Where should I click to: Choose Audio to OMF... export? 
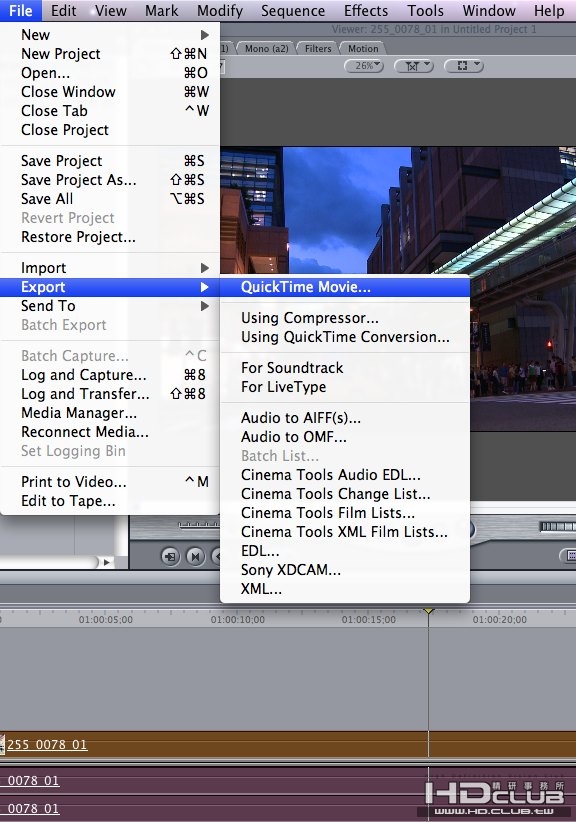[345, 437]
